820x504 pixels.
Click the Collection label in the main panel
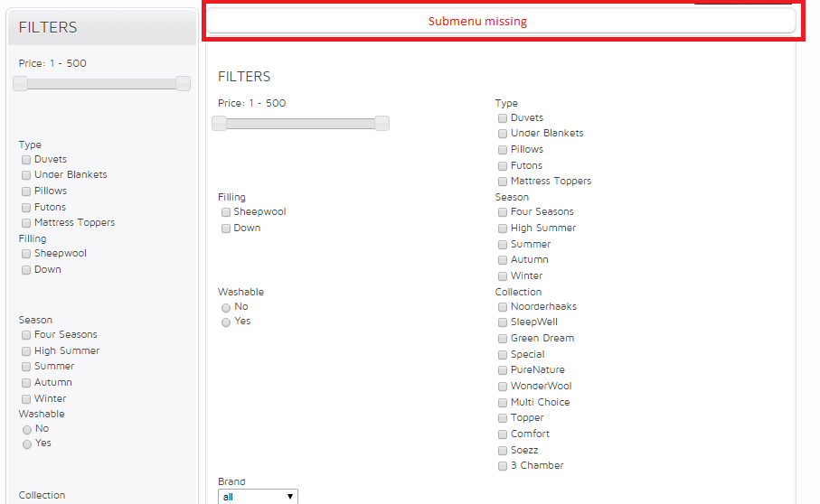tap(518, 292)
